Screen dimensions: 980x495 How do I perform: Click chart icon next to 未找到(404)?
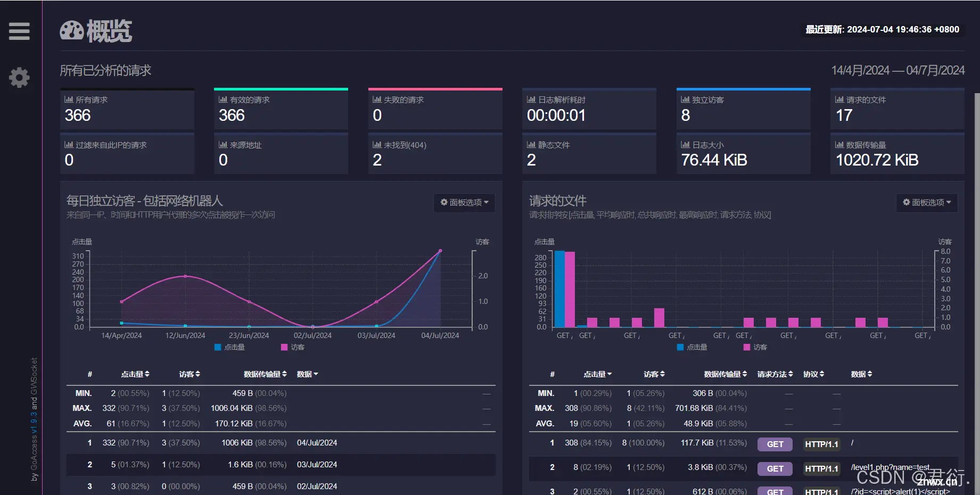(x=377, y=145)
